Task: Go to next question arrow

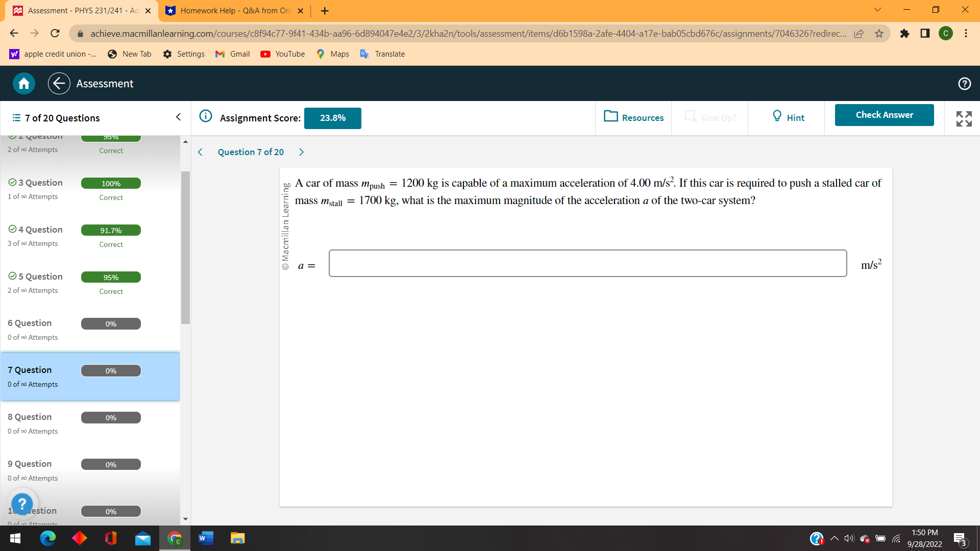Action: [x=301, y=152]
